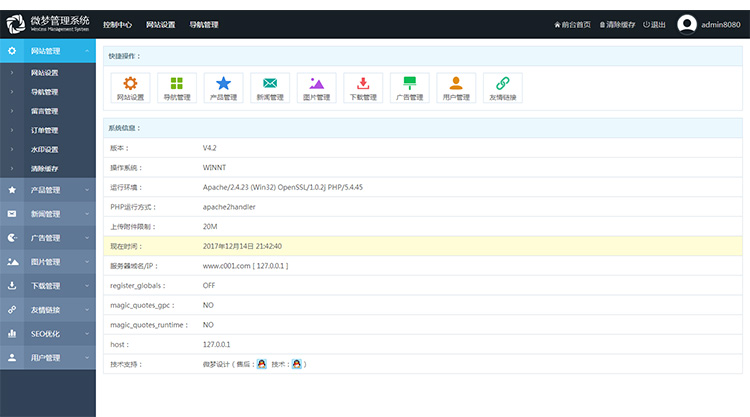Screen dimensions: 750x417
Task: Open the 用户管理 orange person quick-action tile
Action: (456, 88)
